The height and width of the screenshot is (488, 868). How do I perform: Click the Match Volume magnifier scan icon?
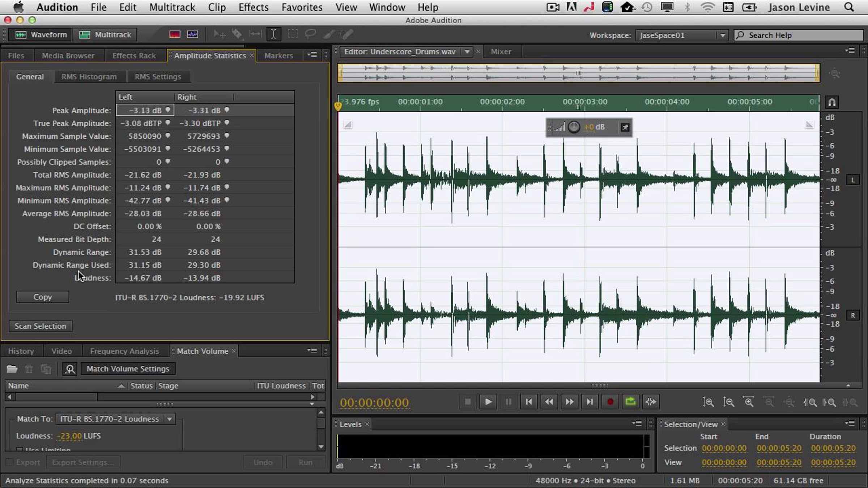click(69, 369)
